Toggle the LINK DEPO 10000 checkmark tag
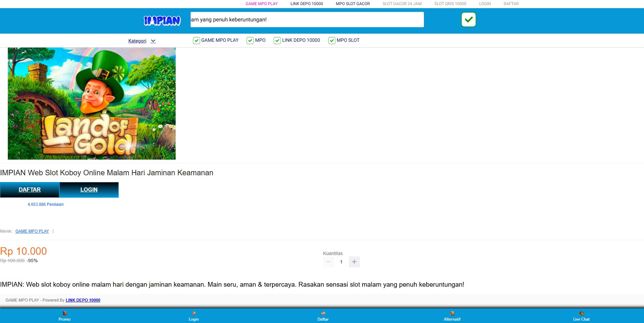The image size is (644, 323). [x=297, y=40]
